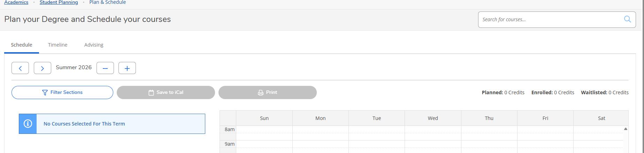Navigate to Student Planning breadcrumb

tap(59, 2)
